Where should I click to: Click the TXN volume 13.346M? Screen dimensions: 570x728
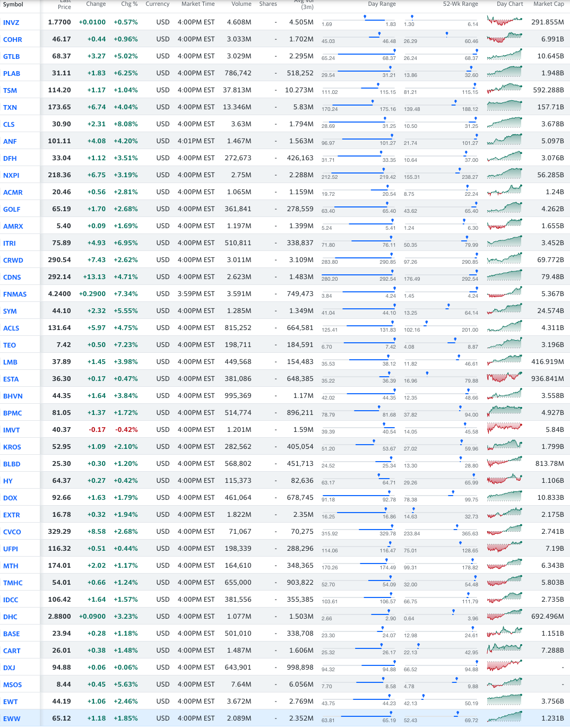[x=237, y=107]
